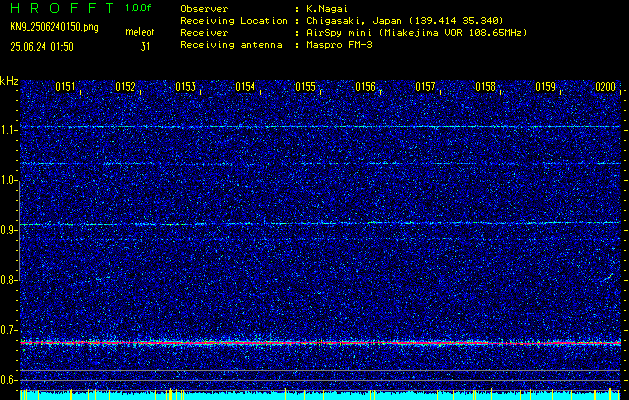Select the file name KN9_2506240150.png
Viewport: 629px width, 400px height.
(54, 27)
